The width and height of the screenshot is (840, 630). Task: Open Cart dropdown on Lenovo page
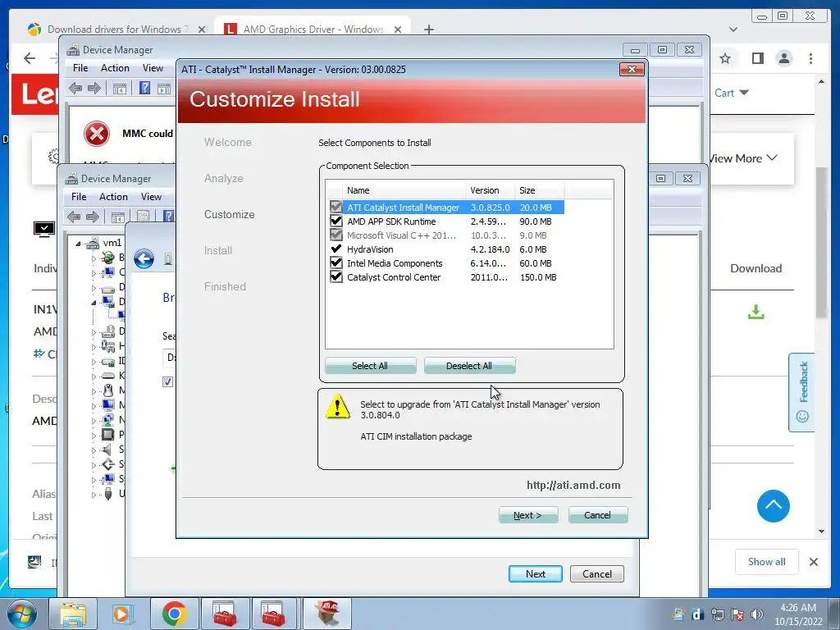tap(731, 93)
